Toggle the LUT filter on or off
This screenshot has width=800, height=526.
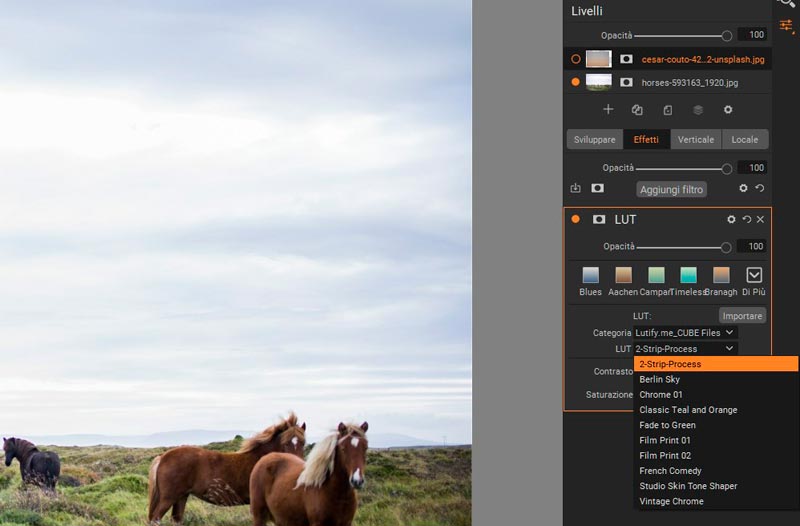click(576, 219)
